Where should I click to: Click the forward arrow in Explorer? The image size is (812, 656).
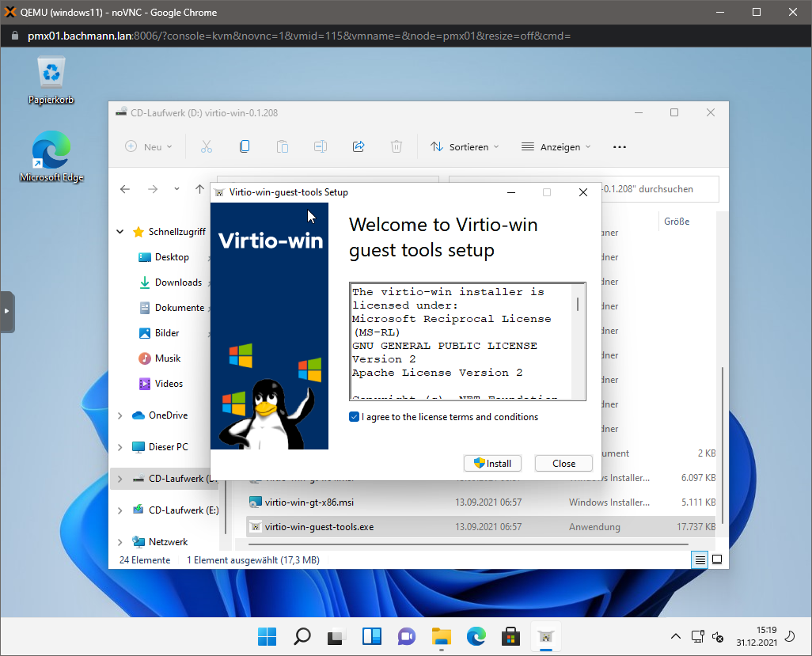152,189
